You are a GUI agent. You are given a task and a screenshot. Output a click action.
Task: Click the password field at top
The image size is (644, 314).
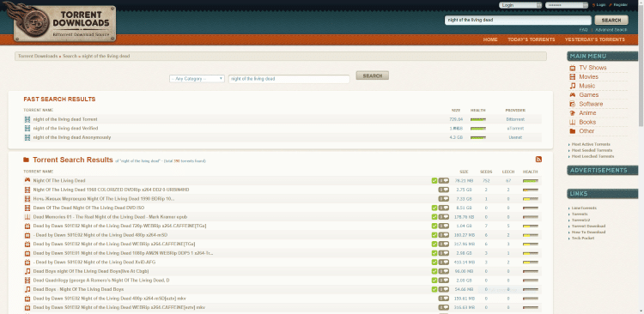click(x=567, y=5)
